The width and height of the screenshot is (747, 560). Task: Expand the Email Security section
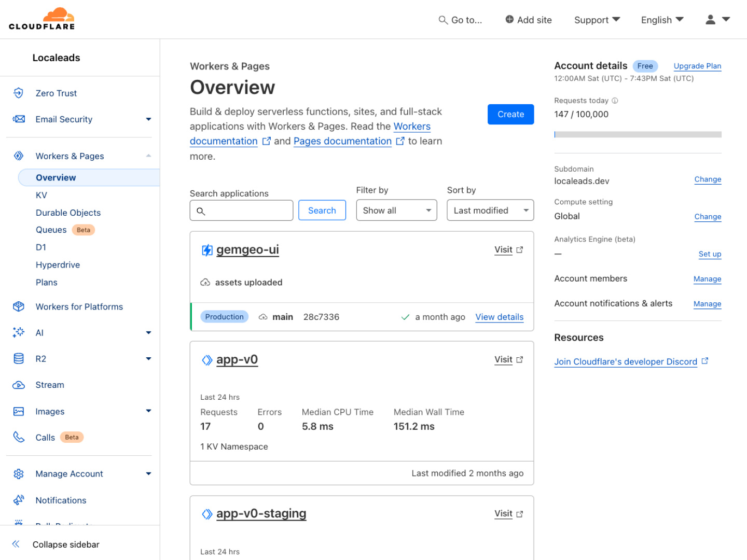pos(148,119)
